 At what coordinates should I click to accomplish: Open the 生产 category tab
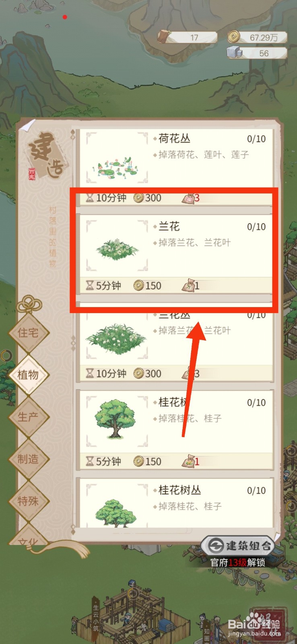point(28,417)
